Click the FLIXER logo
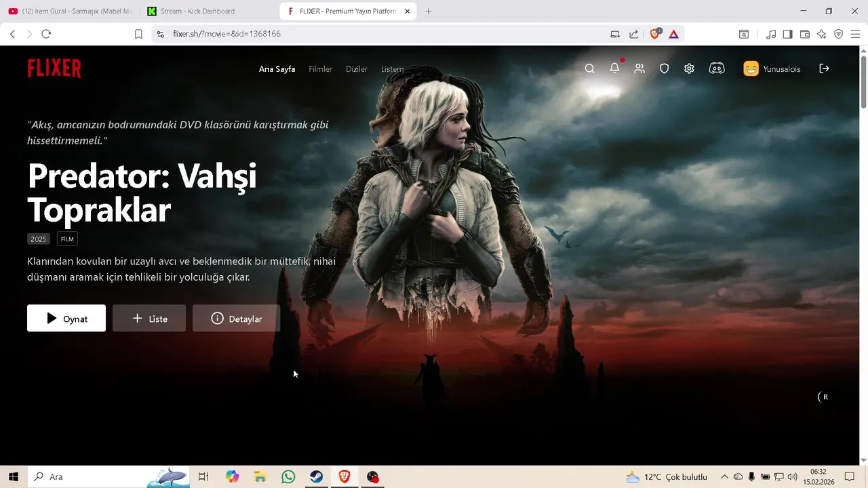868x488 pixels. [x=54, y=68]
